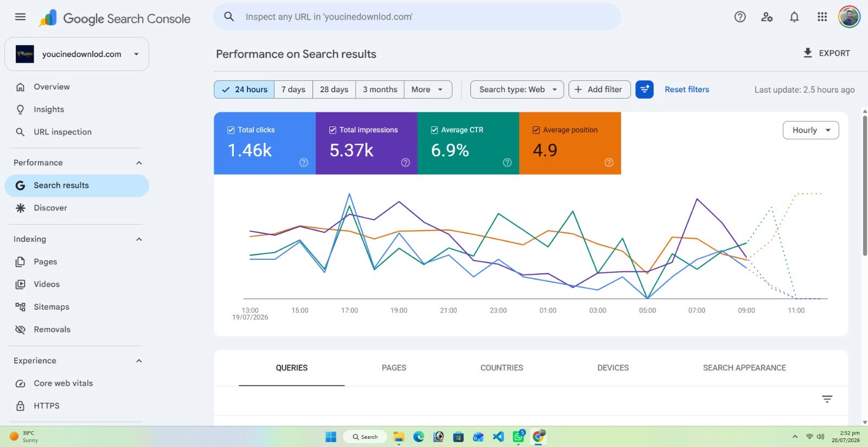Viewport: 868px width, 447px height.
Task: Toggle the Total clicks checkbox
Action: tap(231, 130)
